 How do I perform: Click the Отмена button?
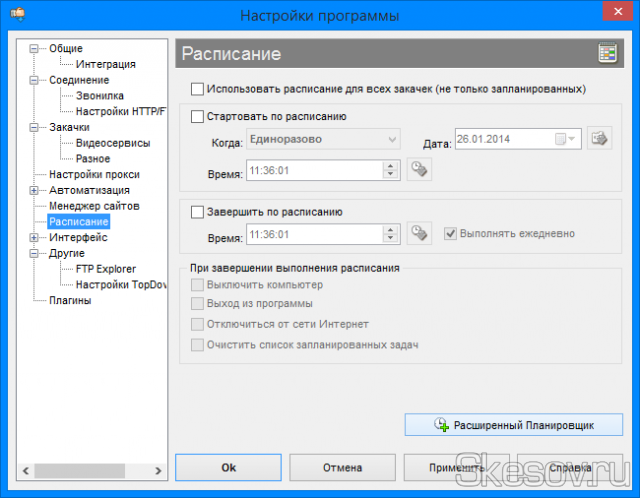(x=342, y=467)
